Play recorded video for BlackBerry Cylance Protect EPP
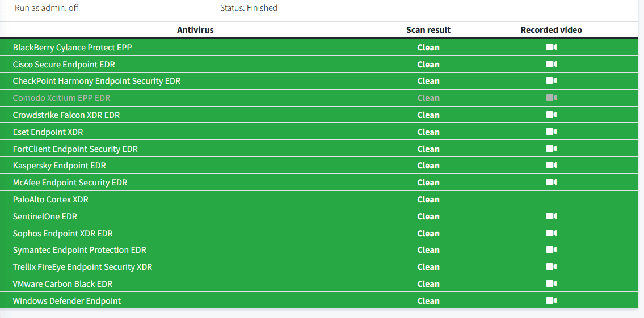The height and width of the screenshot is (318, 644). tap(551, 48)
